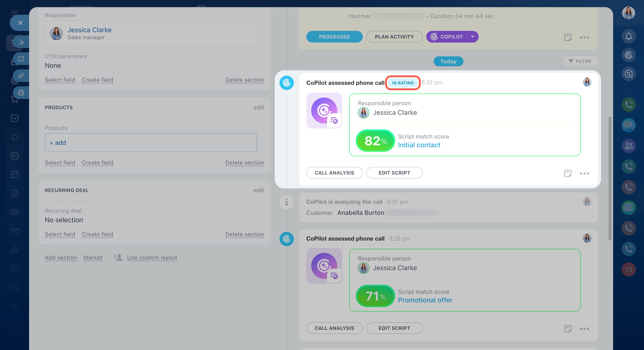Open three-dots menu on top call activity
Image resolution: width=644 pixels, height=350 pixels.
click(584, 37)
